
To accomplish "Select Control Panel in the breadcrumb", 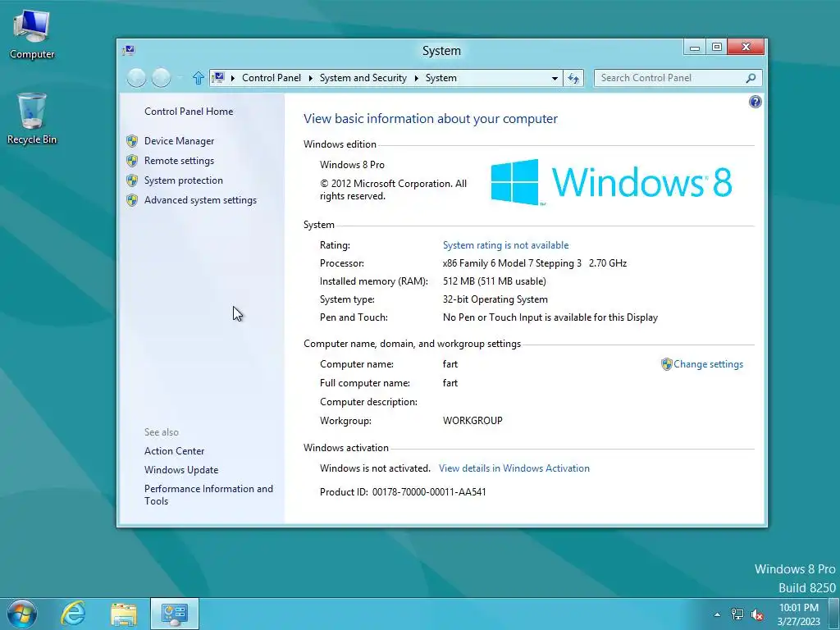I will coord(271,78).
